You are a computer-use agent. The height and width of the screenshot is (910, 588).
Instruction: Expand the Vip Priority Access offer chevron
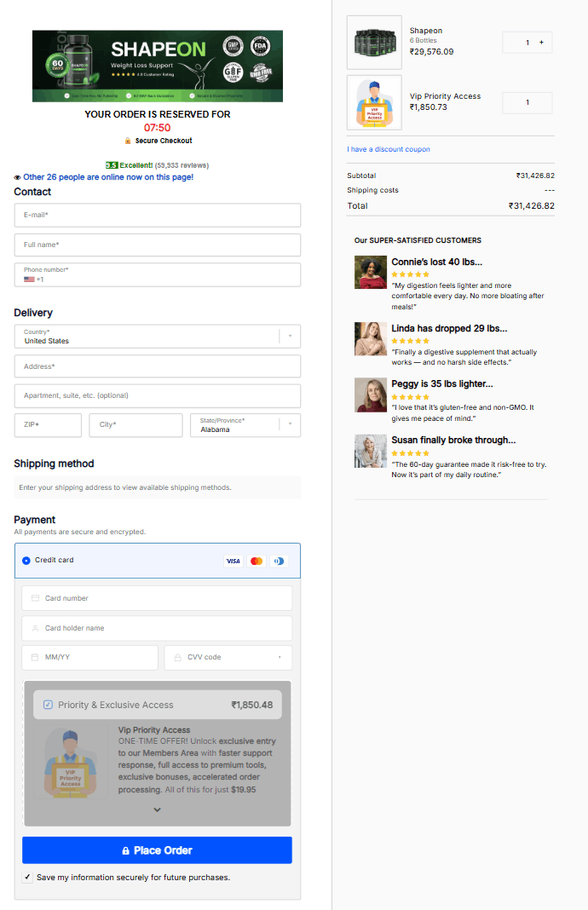[157, 809]
